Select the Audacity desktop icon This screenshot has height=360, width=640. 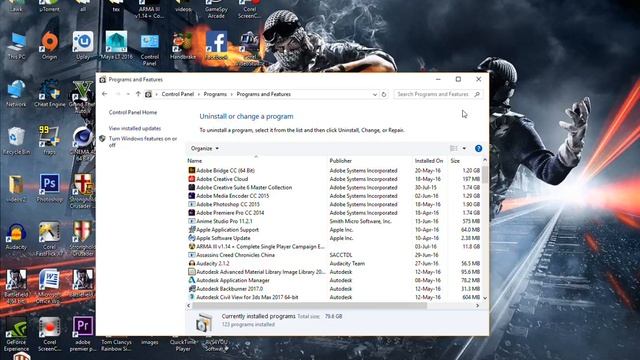point(16,236)
